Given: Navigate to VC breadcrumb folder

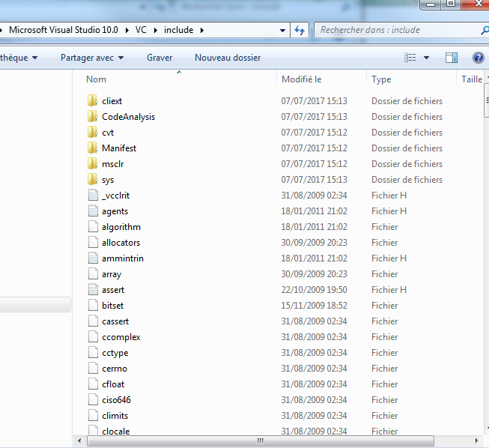Looking at the screenshot, I should click(x=141, y=30).
